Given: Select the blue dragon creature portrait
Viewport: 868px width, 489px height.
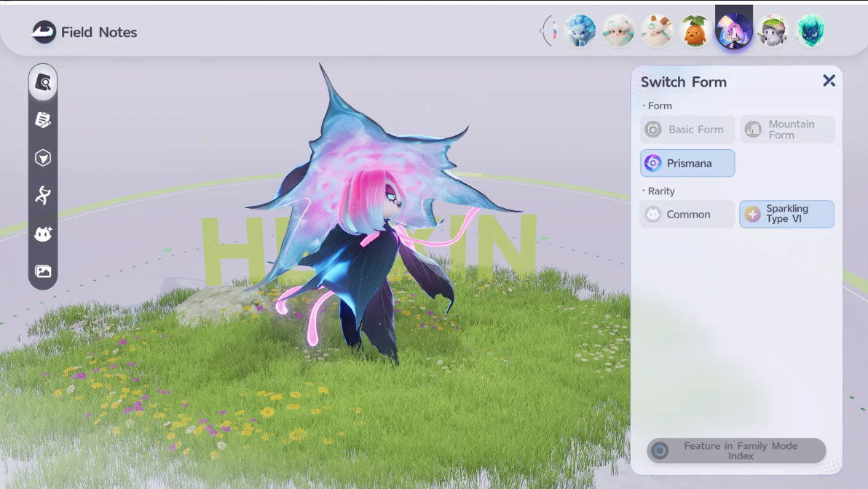Looking at the screenshot, I should [x=580, y=31].
